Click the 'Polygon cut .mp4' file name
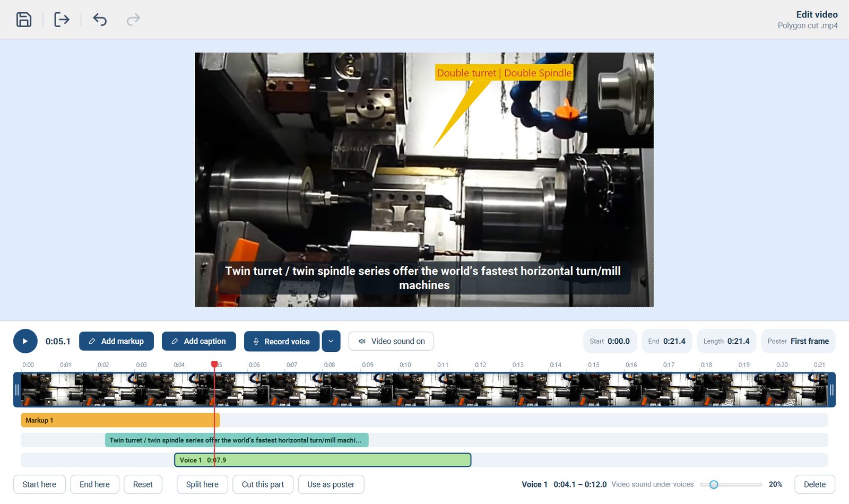 [x=808, y=25]
